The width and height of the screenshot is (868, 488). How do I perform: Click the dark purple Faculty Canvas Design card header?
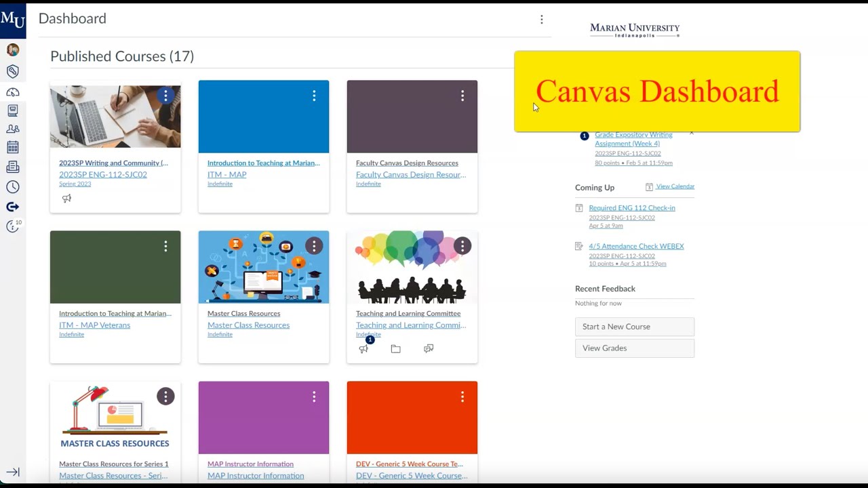pos(412,117)
